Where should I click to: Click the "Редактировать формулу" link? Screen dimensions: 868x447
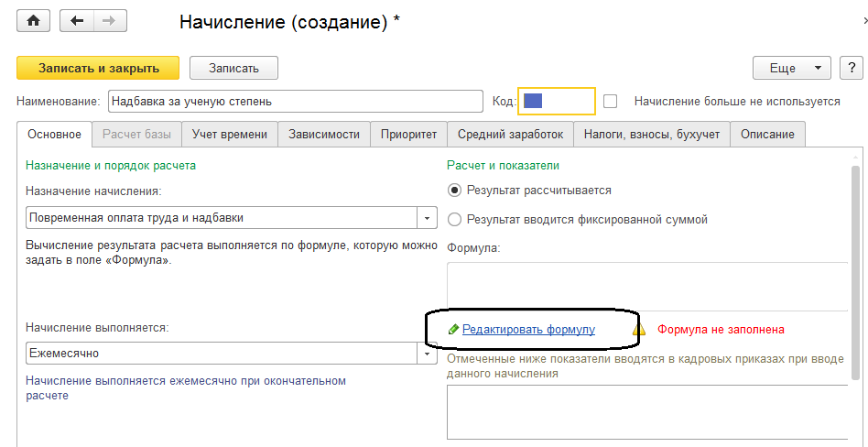coord(528,330)
